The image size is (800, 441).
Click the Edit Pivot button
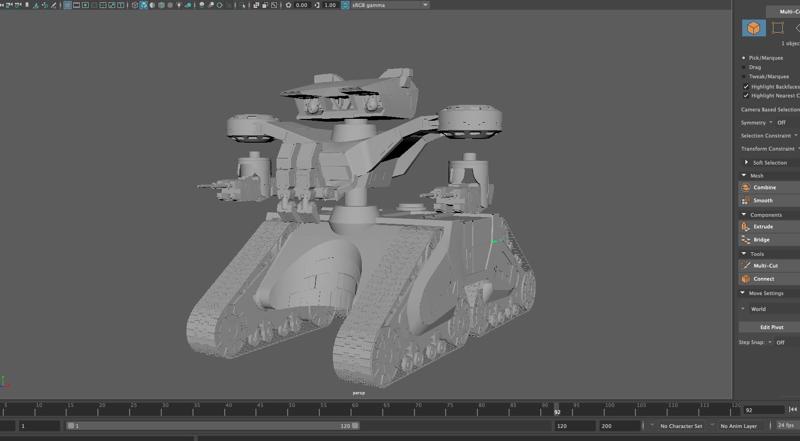pos(769,327)
